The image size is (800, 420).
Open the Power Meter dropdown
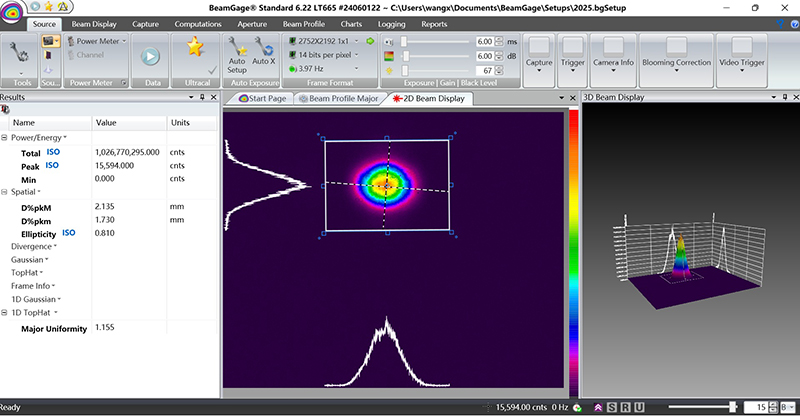coord(97,41)
